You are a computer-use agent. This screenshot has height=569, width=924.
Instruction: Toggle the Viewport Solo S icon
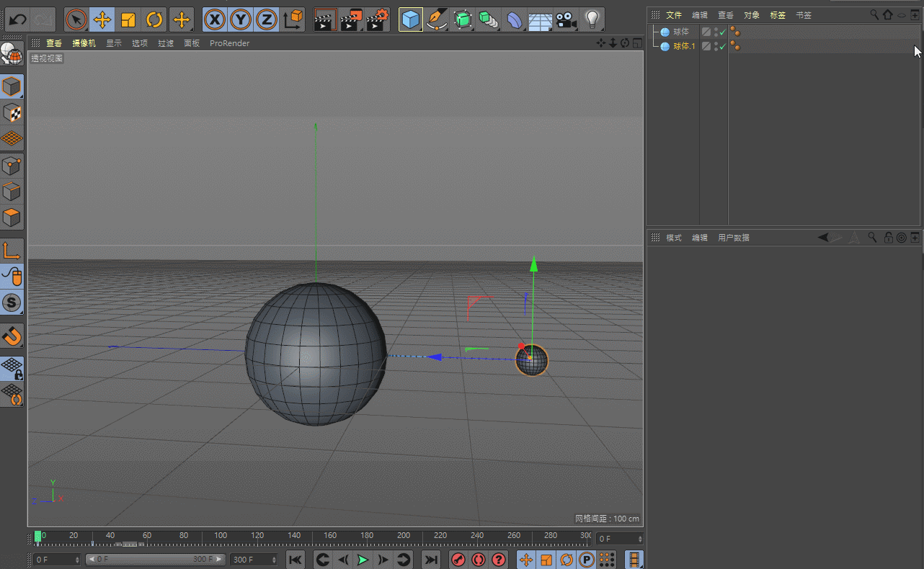[x=12, y=303]
